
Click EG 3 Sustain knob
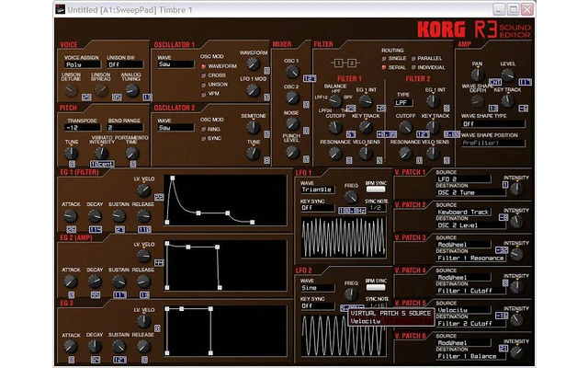[x=119, y=346]
